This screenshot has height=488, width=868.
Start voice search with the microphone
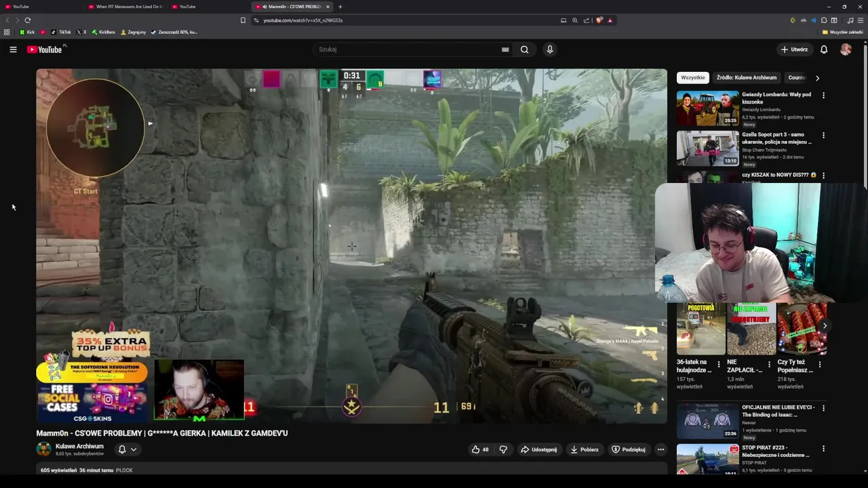(x=550, y=49)
